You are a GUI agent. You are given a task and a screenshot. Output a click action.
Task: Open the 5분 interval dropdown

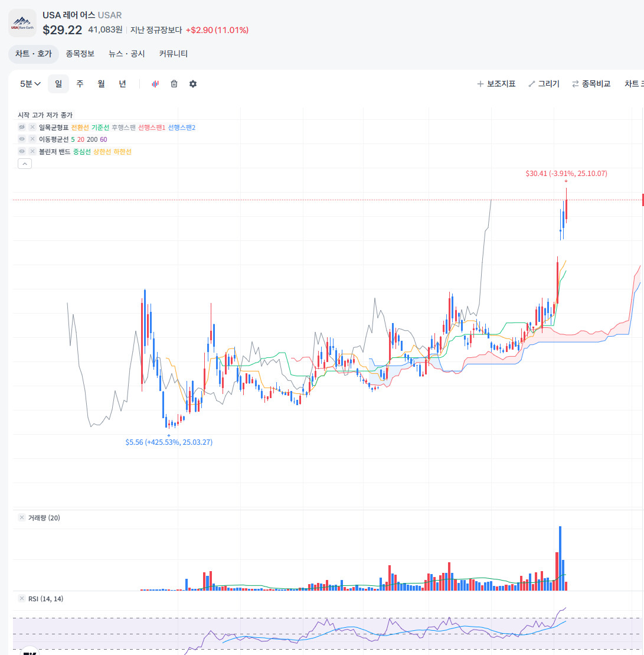30,84
